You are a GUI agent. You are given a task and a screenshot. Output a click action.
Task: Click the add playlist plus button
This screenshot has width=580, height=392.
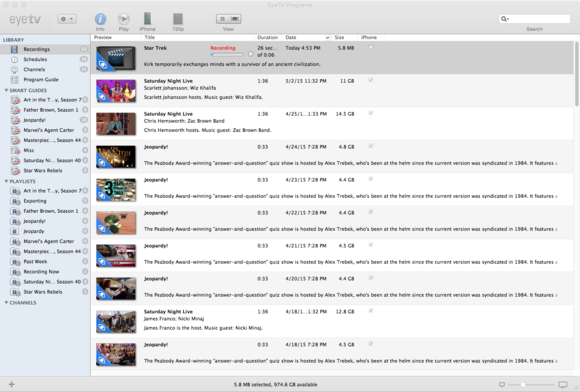tap(11, 384)
